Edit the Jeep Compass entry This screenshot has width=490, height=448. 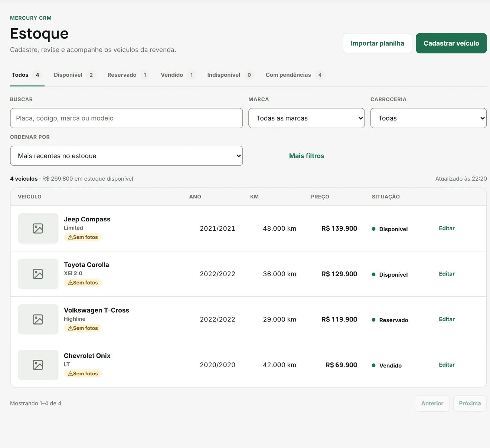point(447,228)
